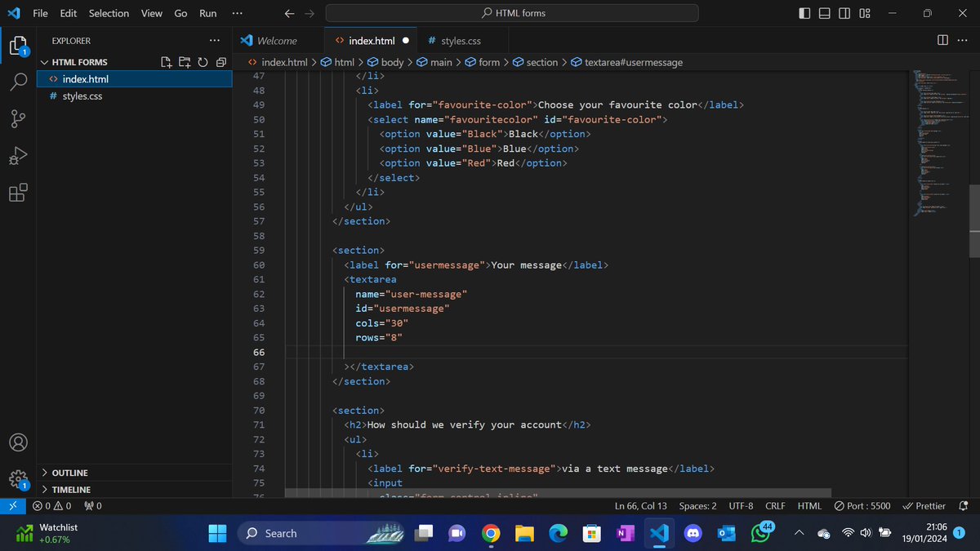This screenshot has width=980, height=551.
Task: Open the Prettier status bar item
Action: pyautogui.click(x=924, y=505)
